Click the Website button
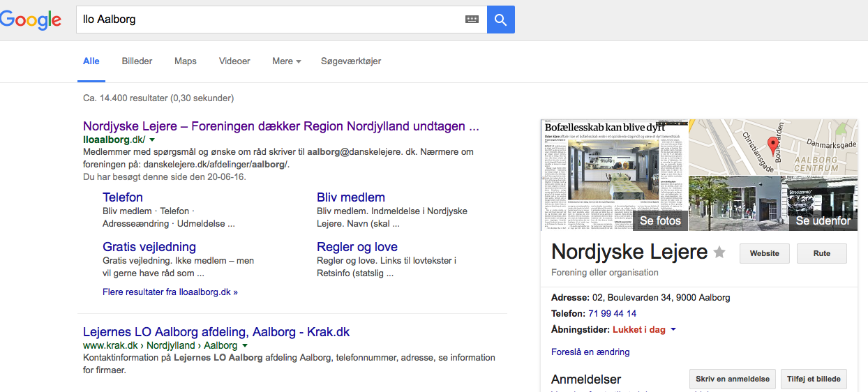Screen dimensions: 868x392 765,253
